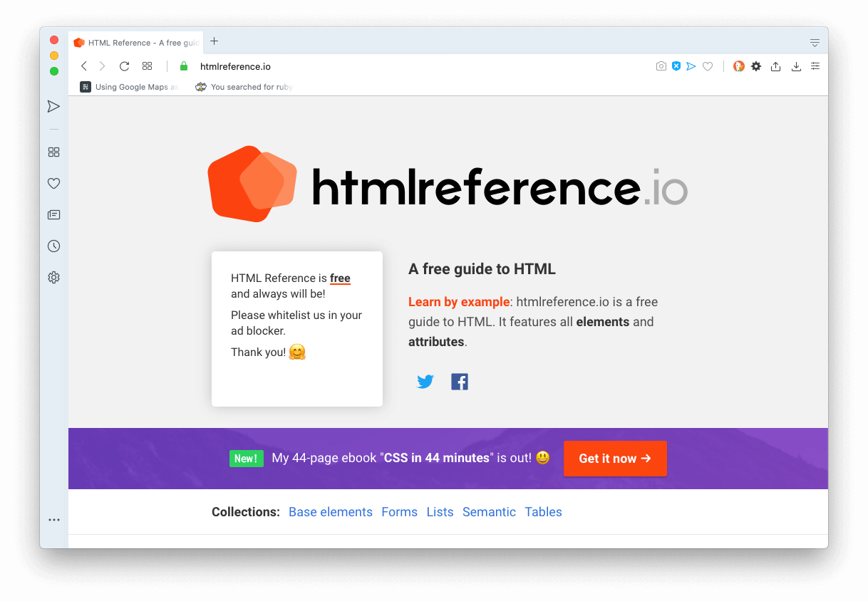Capture a page screenshot with the camera icon

click(x=661, y=66)
